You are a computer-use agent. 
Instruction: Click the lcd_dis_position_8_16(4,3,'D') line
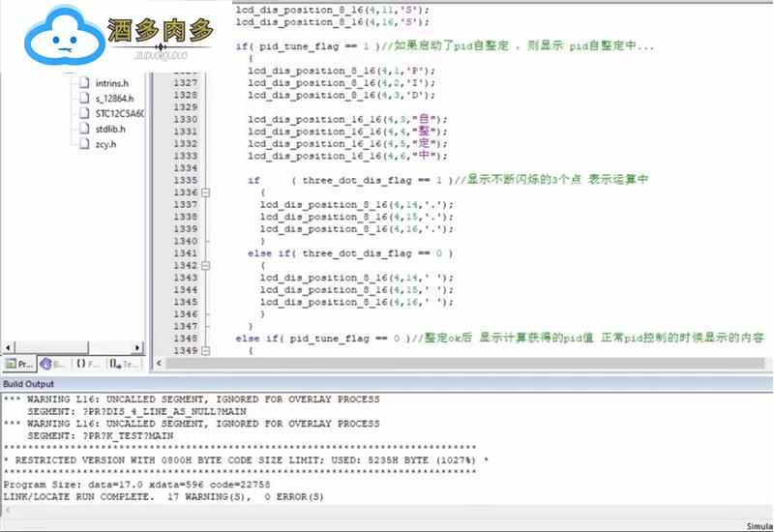tap(342, 95)
